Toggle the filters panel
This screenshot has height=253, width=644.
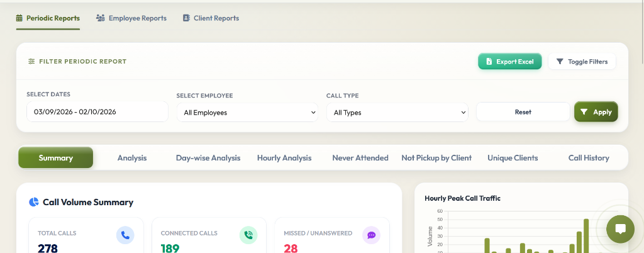[582, 61]
